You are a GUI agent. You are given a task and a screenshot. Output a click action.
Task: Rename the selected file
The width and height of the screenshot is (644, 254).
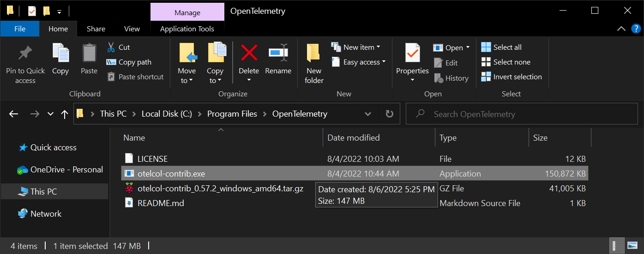[278, 59]
